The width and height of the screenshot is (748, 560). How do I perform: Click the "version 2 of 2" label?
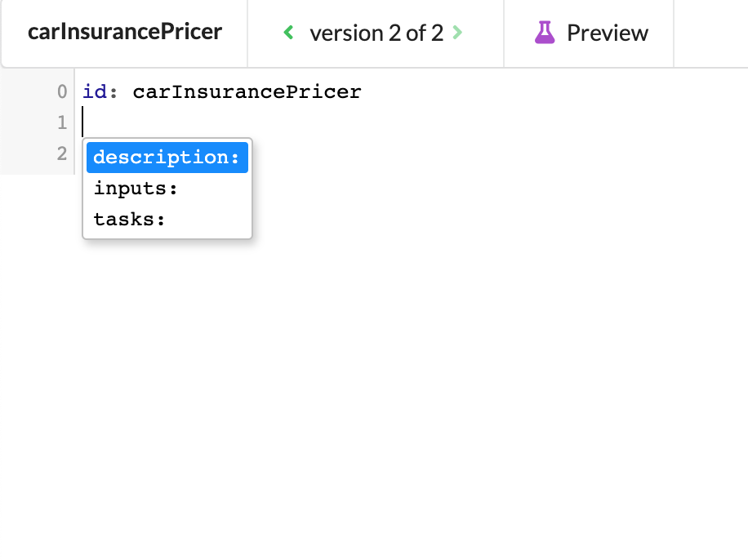click(376, 33)
